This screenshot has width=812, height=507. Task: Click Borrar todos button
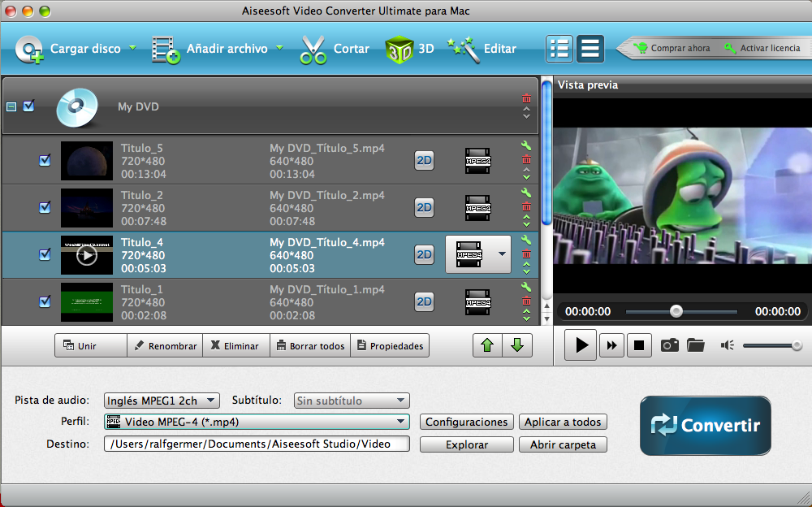(x=310, y=346)
